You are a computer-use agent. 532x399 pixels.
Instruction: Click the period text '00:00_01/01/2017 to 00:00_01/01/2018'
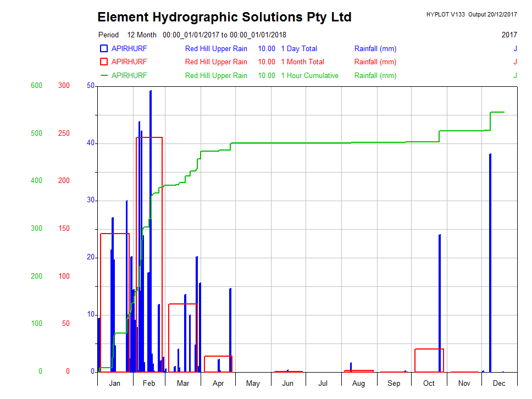[224, 35]
